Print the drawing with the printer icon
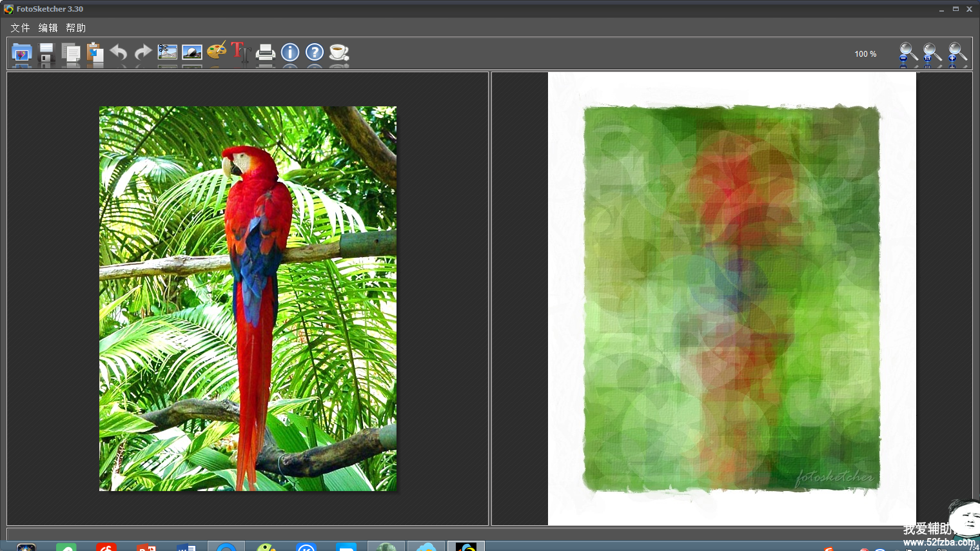This screenshot has height=551, width=980. pyautogui.click(x=266, y=52)
